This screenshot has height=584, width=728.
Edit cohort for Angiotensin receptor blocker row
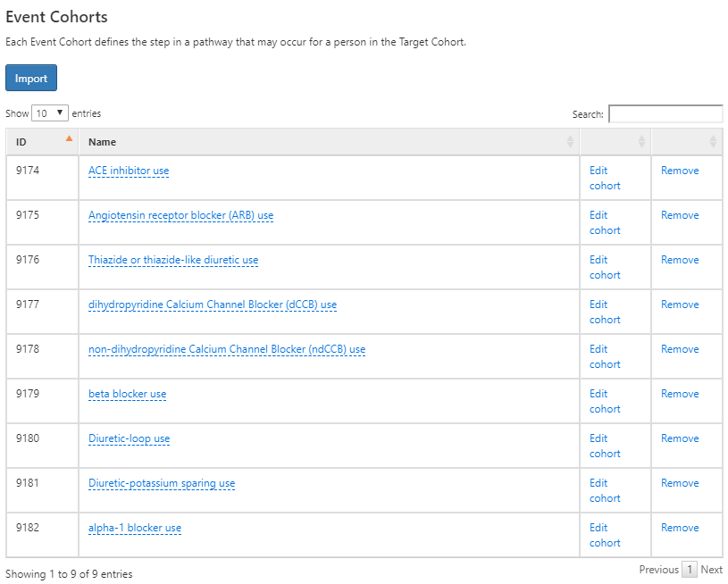605,223
